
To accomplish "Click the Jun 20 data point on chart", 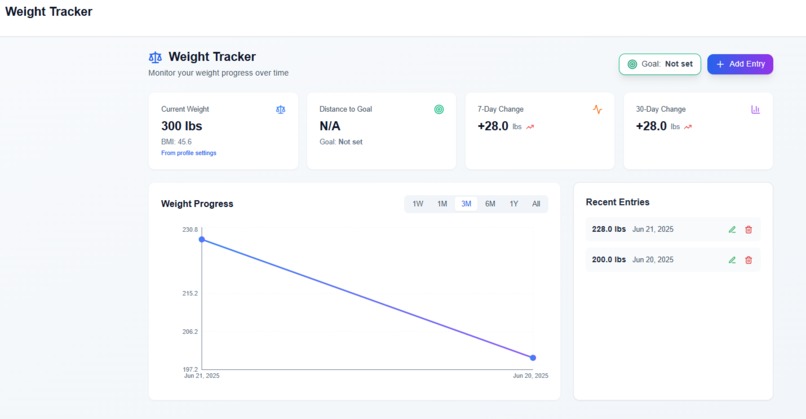I will click(x=533, y=358).
